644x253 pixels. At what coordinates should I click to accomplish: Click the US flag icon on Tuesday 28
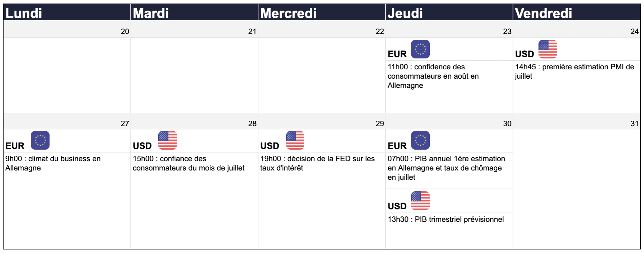pyautogui.click(x=168, y=140)
